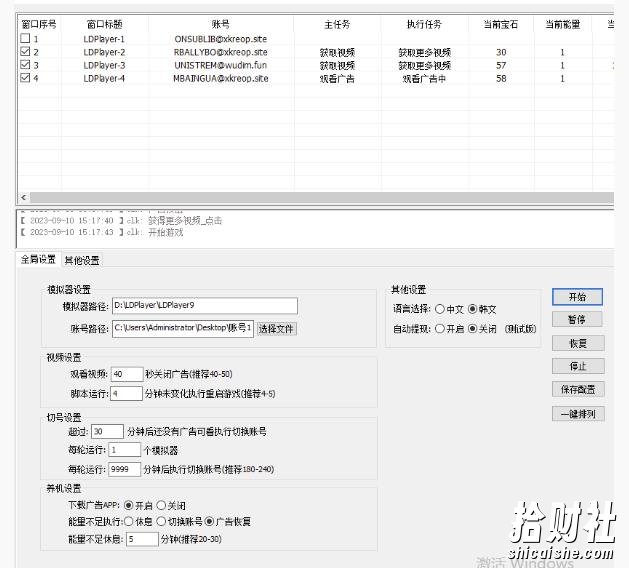Screen dimensions: 629x568
Task: Choose 广告恢复 for 能量不足执行
Action: click(209, 521)
